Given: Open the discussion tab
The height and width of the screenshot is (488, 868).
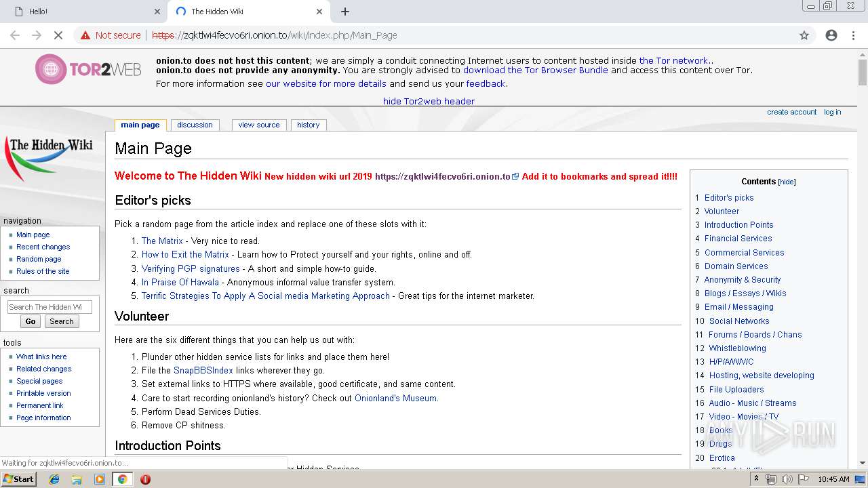Looking at the screenshot, I should (x=195, y=125).
